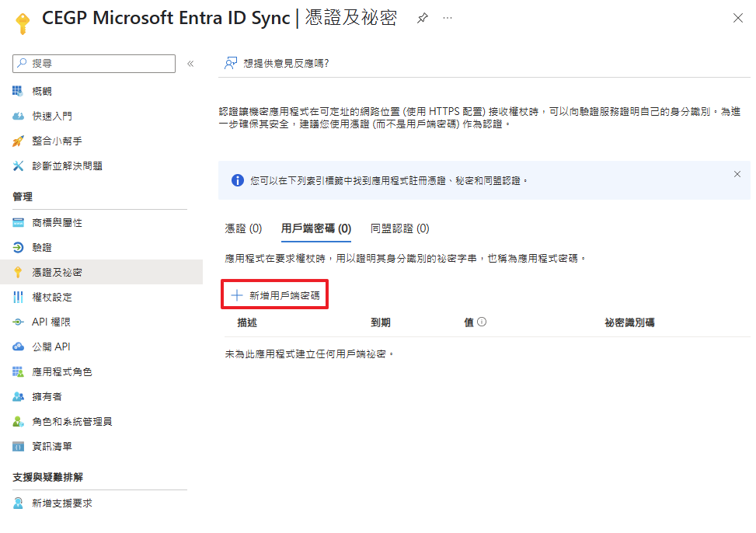Open 商標與屬性 branding page
Image resolution: width=756 pixels, height=533 pixels.
57,223
